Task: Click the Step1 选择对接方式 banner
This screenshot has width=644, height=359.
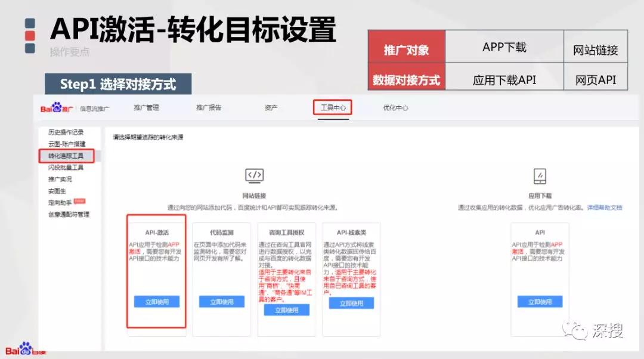Action: 118,84
